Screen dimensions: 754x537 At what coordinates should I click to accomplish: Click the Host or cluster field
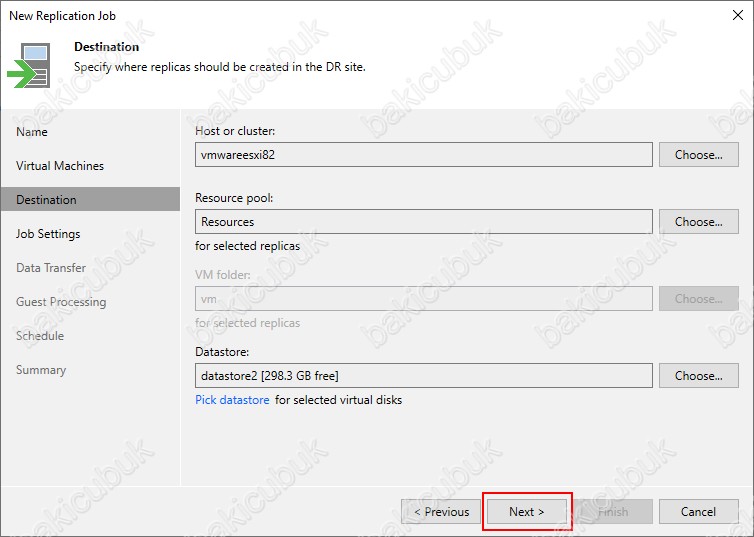[424, 154]
